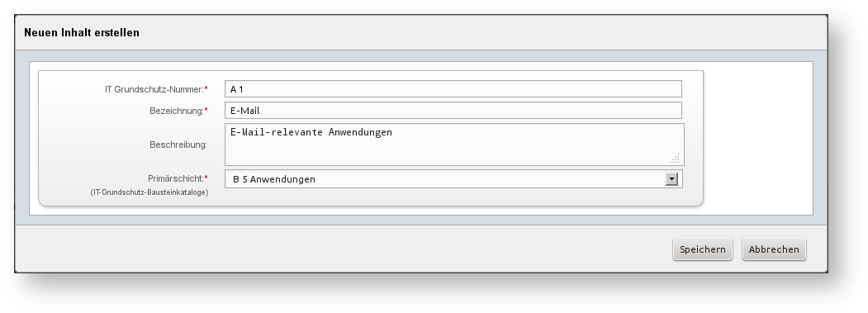Viewport: 868px width, 313px height.
Task: Click the "IT Grundschutz-Nummer:" label
Action: pyautogui.click(x=154, y=89)
